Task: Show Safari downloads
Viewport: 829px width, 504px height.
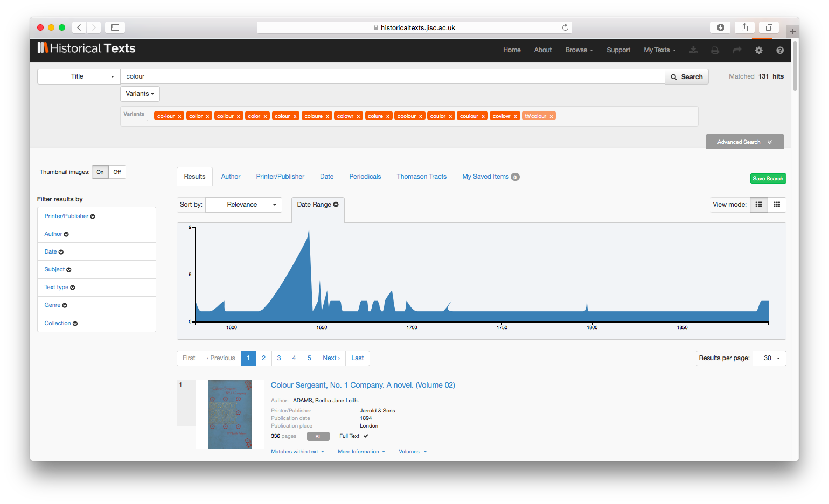Action: pyautogui.click(x=720, y=27)
